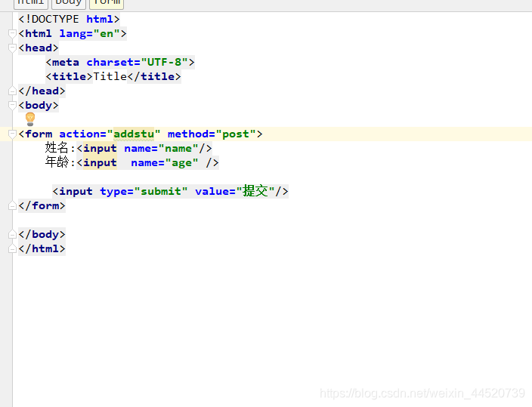Collapse the html lang tag fold marker
The image size is (532, 407).
pos(12,33)
